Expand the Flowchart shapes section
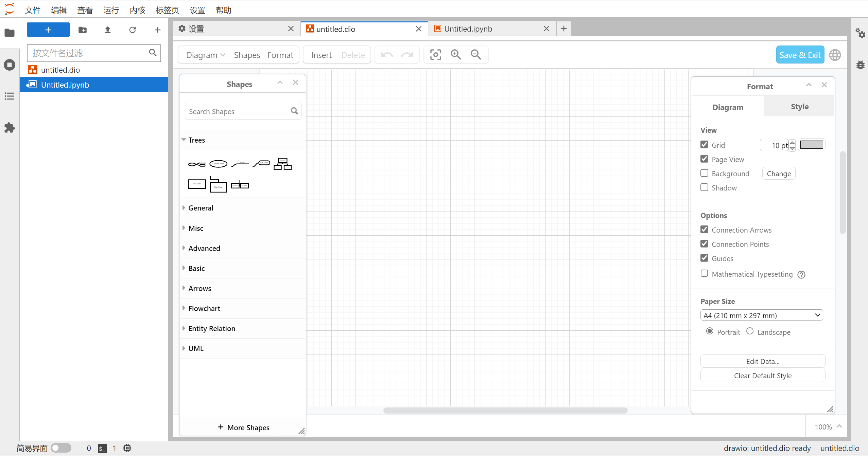The image size is (868, 456). pyautogui.click(x=204, y=308)
